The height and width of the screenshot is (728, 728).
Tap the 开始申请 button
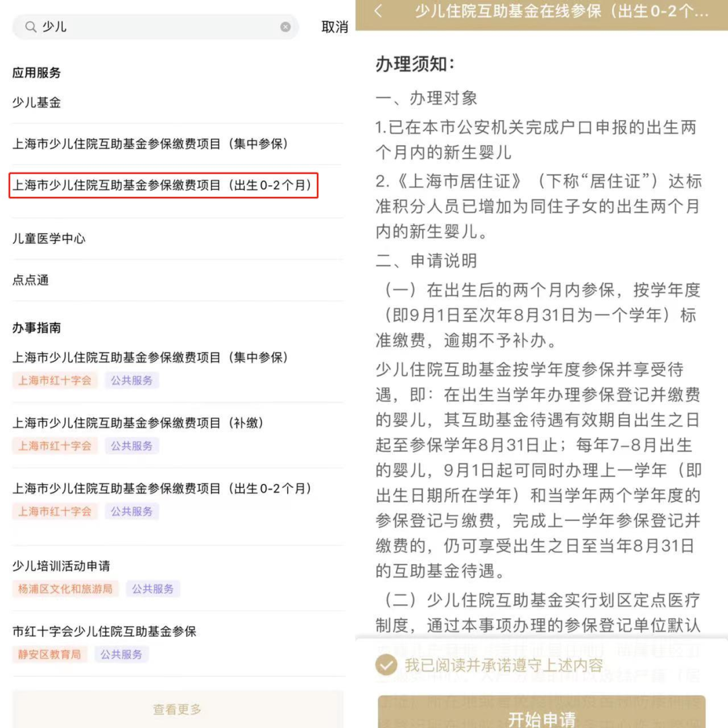(543, 720)
